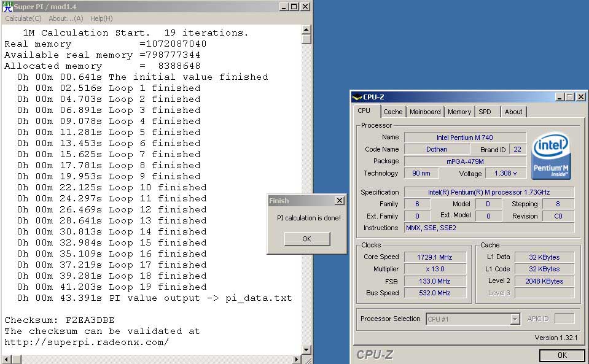Click 'Version 1.32.1' text in CPU-Z

point(556,338)
